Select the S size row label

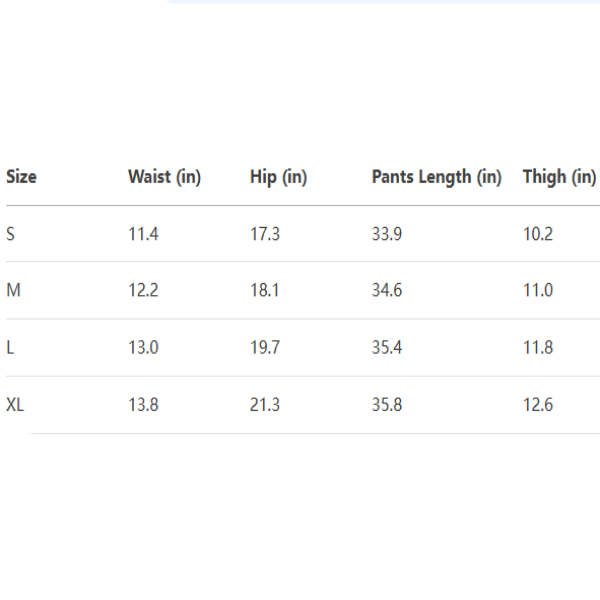pos(11,234)
